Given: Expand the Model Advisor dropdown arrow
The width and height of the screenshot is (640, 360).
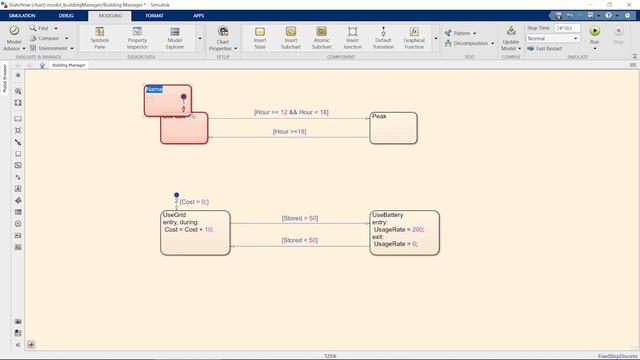Looking at the screenshot, I should [24, 49].
